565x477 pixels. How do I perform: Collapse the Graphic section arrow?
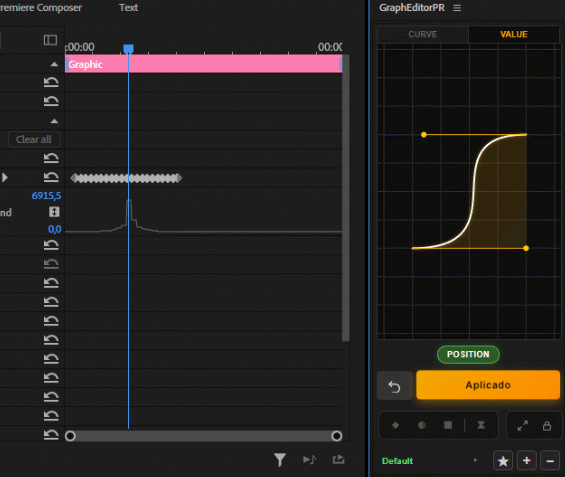pos(54,64)
